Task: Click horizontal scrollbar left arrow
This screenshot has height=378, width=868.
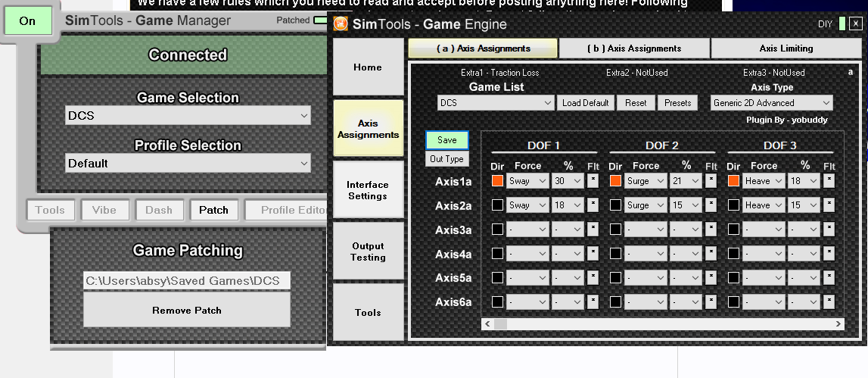Action: (x=487, y=323)
